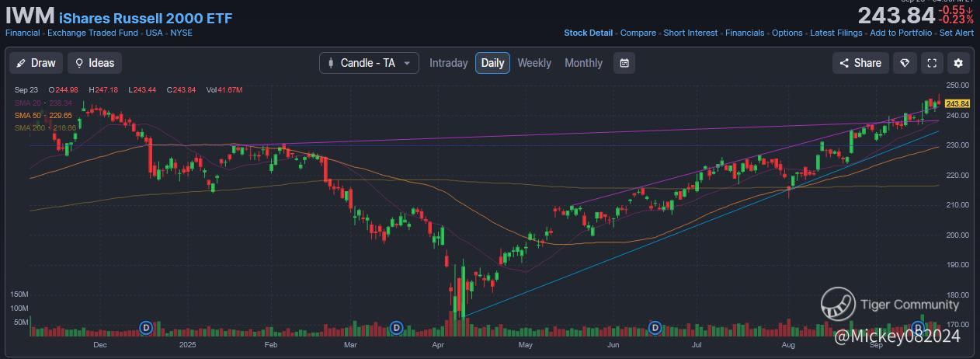
Task: Click the IWM ticker symbol
Action: coord(30,16)
